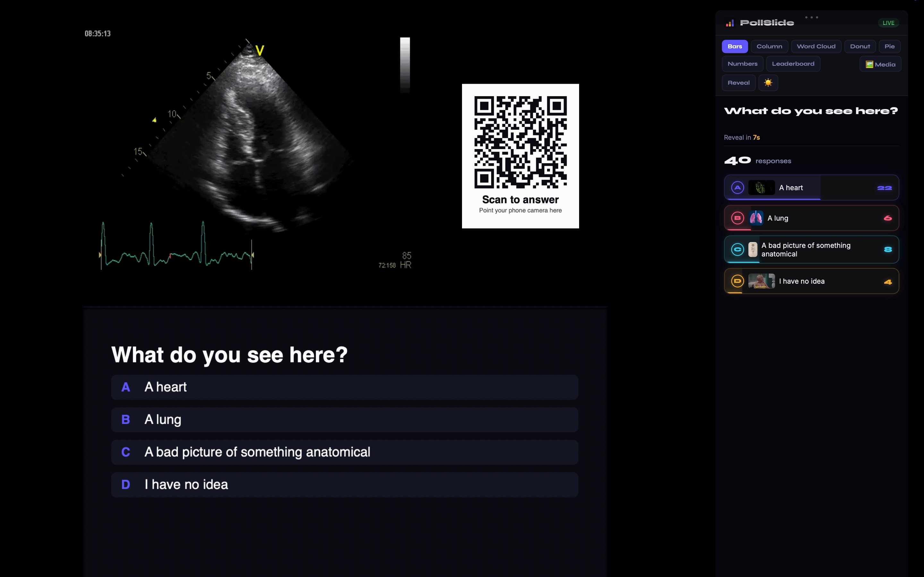Click the QR code to answer
Image resolution: width=924 pixels, height=577 pixels.
520,142
